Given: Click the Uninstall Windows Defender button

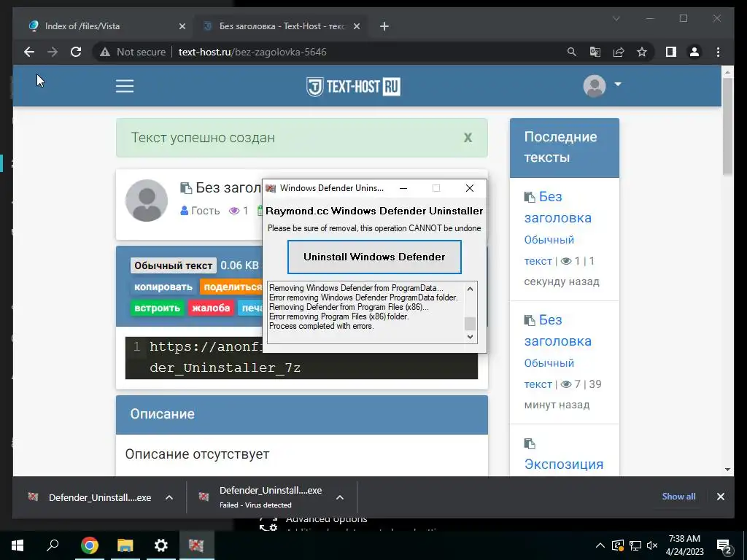Looking at the screenshot, I should [374, 257].
